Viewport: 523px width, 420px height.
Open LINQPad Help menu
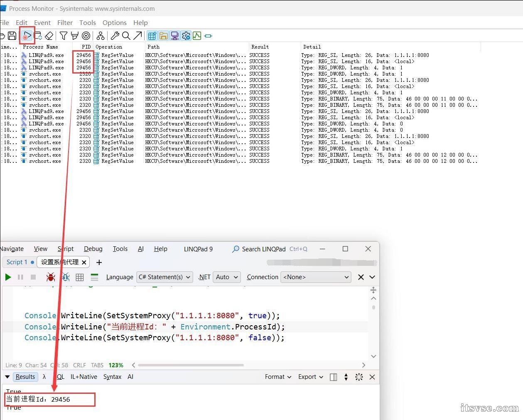[x=161, y=249]
